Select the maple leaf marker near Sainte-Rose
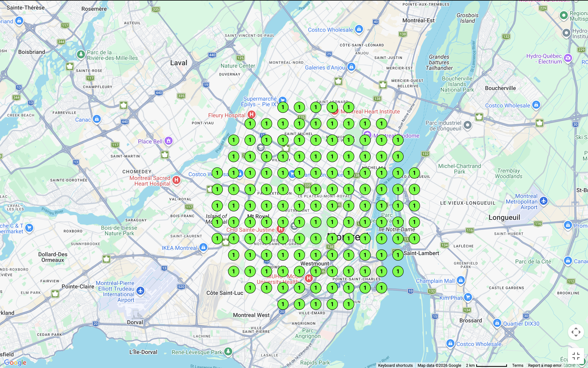The image size is (588, 368). click(70, 67)
